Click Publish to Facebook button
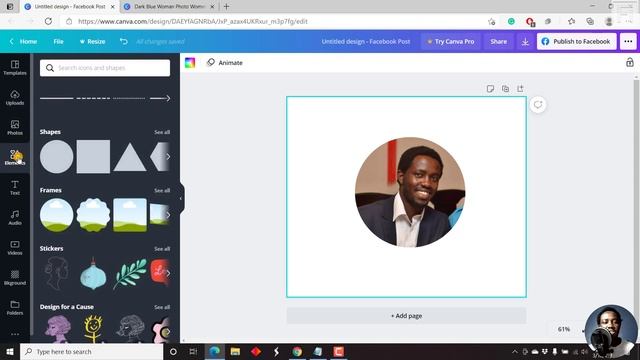The height and width of the screenshot is (360, 640). (x=576, y=42)
